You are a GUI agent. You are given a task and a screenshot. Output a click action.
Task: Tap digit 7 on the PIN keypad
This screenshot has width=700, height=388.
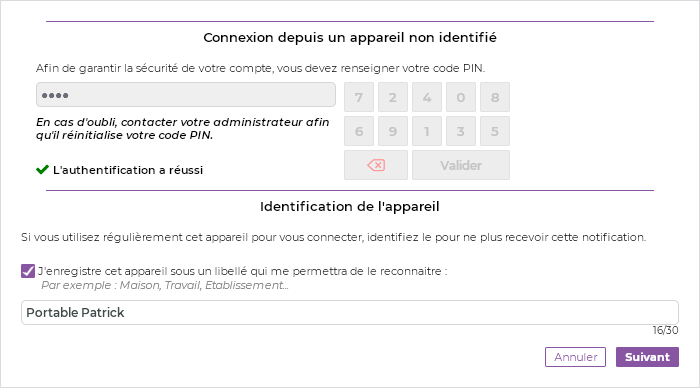pyautogui.click(x=359, y=97)
